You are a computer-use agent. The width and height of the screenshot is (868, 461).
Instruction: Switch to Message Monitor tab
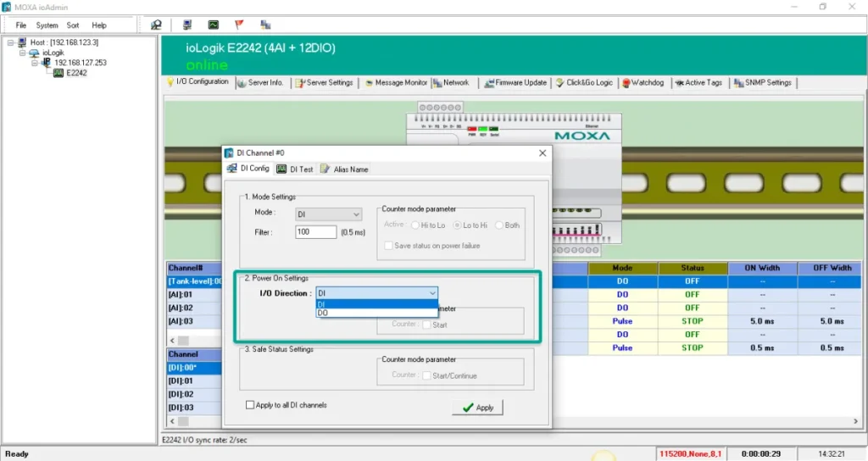(396, 82)
